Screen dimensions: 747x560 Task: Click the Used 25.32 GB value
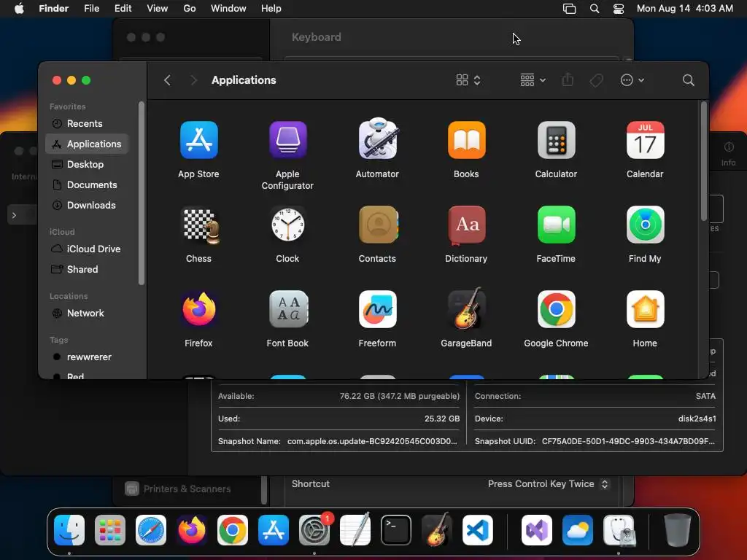441,419
